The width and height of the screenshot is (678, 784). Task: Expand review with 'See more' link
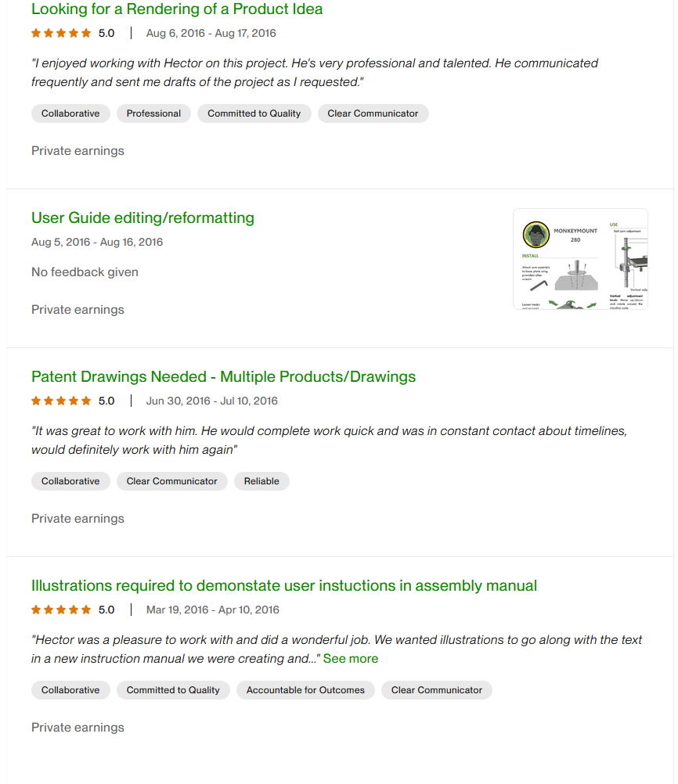pyautogui.click(x=351, y=659)
